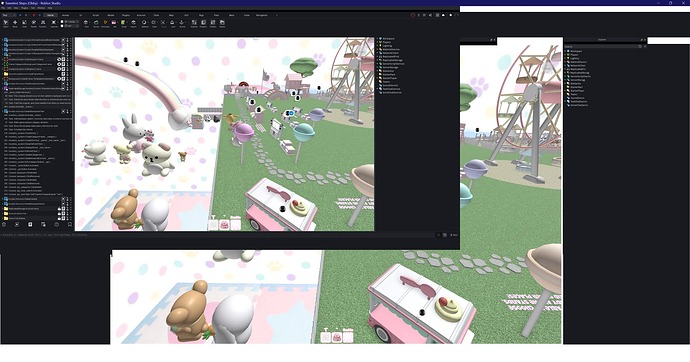Screen dimensions: 690x362
Task: Select Teams in the front window's Explorer
Action: pos(386,82)
